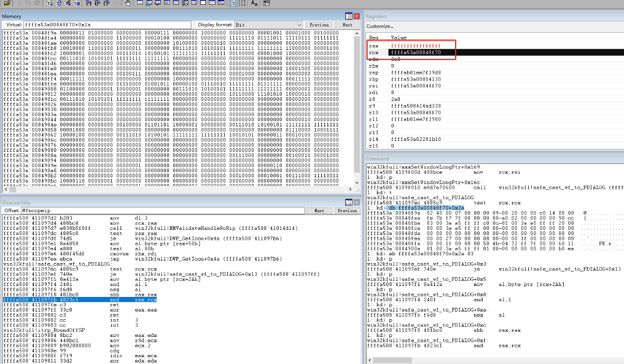Click the Open source file toolbar icon
Screen dimensions: 624x364
(7, 3)
